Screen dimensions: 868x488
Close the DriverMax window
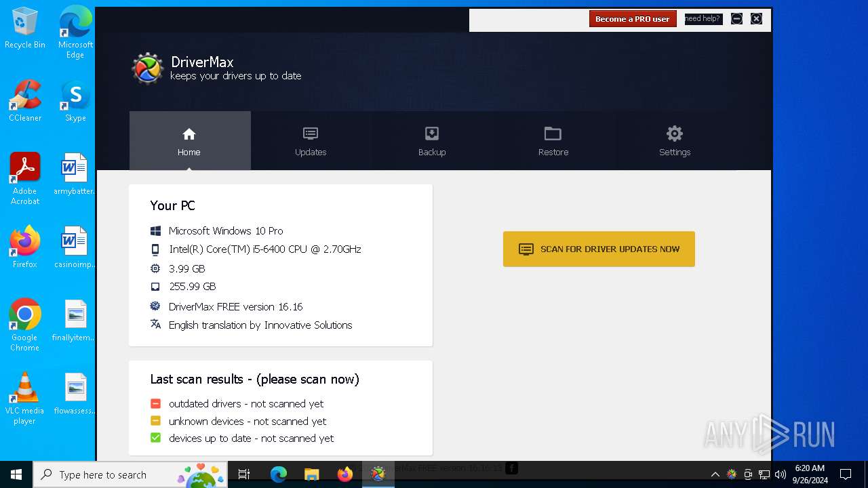757,19
